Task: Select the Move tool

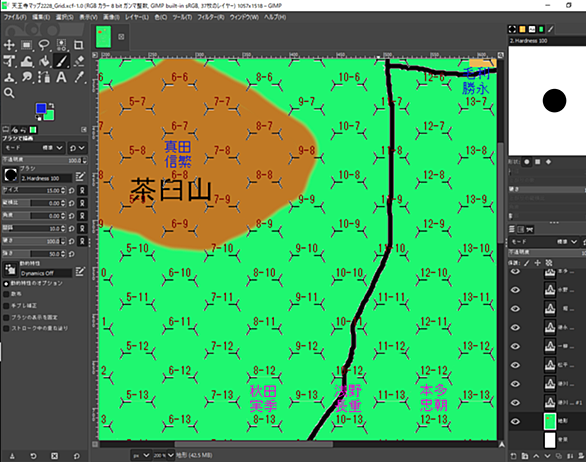Action: click(9, 45)
